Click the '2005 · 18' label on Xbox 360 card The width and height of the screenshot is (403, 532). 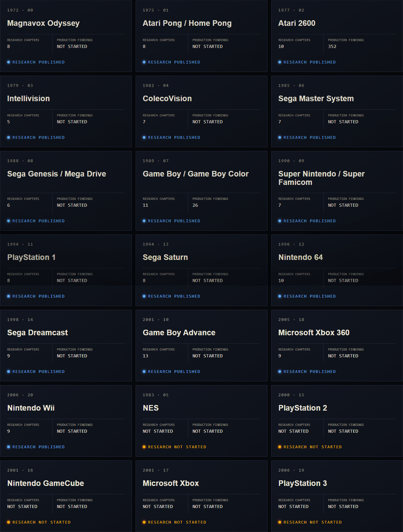[x=291, y=320]
